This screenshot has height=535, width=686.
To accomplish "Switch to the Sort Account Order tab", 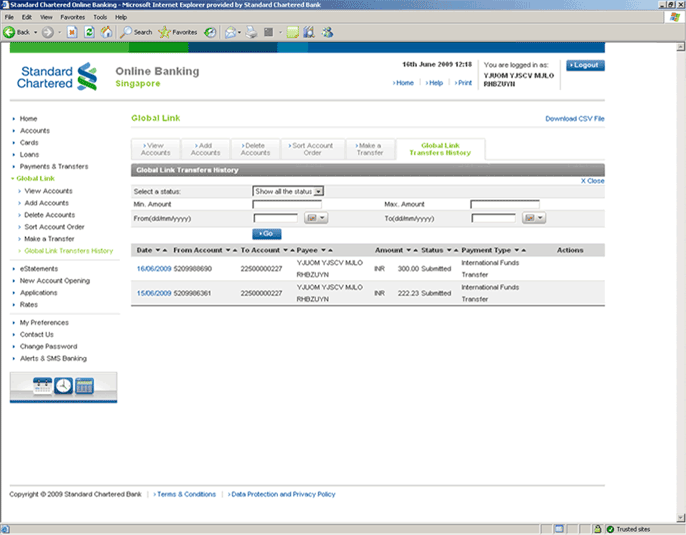I will 313,149.
